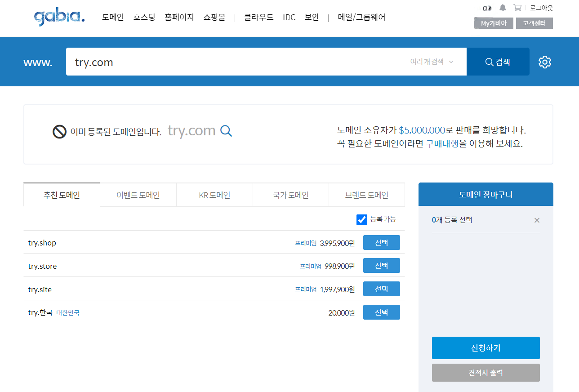Click magnifier icon beside try.com result
579x392 pixels.
[227, 131]
